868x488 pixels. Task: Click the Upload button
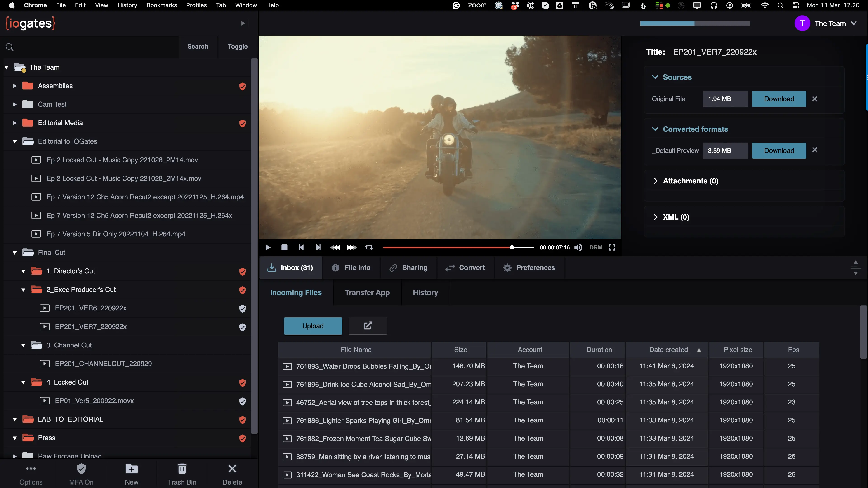click(x=313, y=326)
